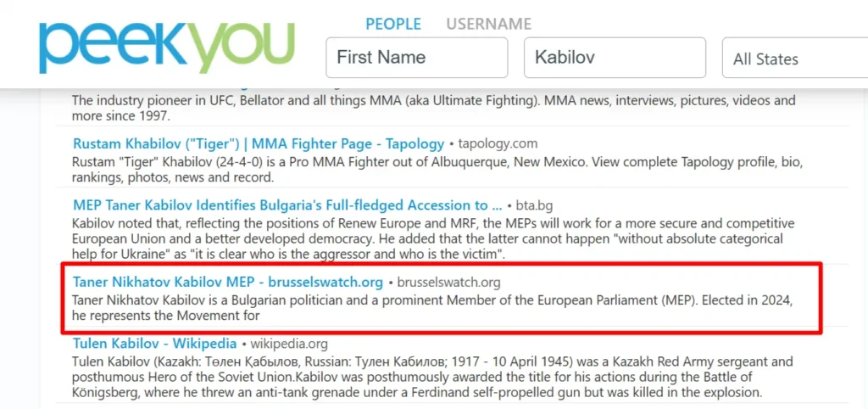Image resolution: width=868 pixels, height=409 pixels.
Task: Click the bta.bg source label
Action: coord(534,206)
